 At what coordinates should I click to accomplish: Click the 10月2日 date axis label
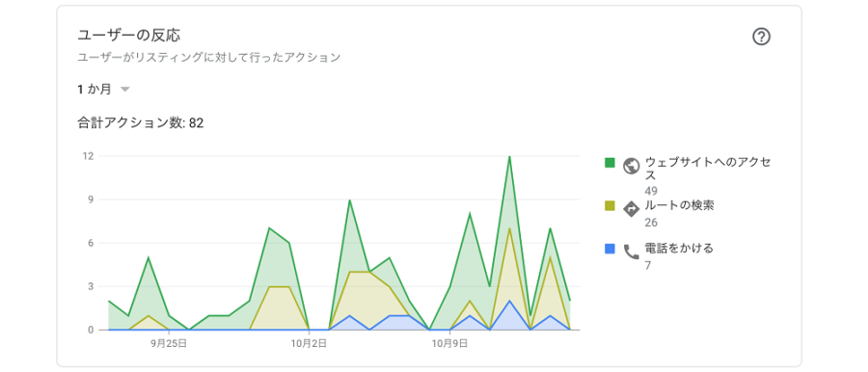tap(309, 344)
